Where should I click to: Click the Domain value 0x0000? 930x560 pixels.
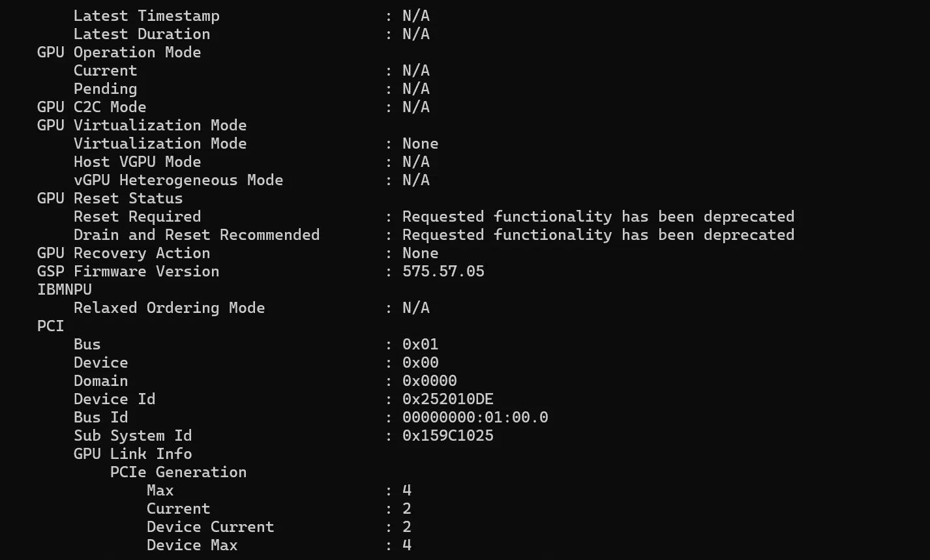click(430, 381)
